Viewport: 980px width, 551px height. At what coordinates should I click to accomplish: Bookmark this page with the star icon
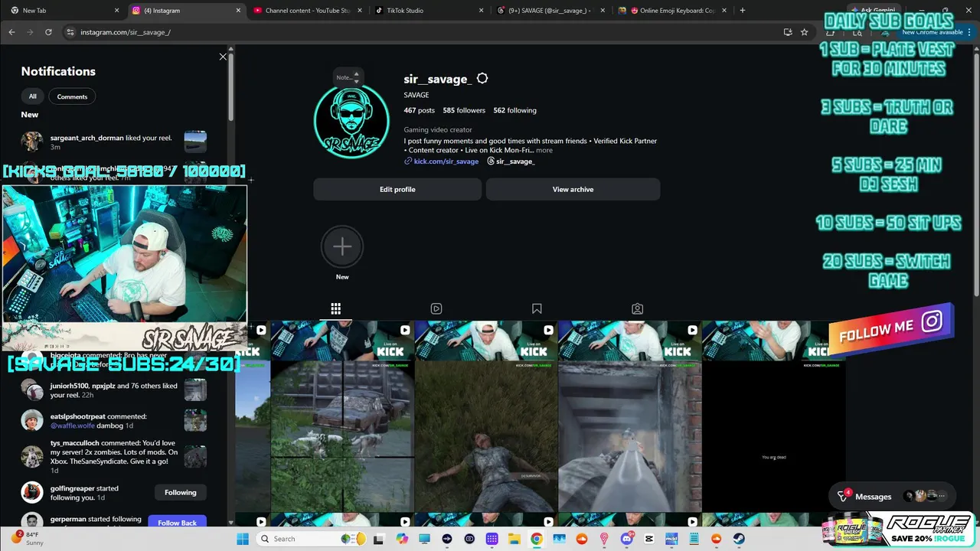click(x=804, y=32)
